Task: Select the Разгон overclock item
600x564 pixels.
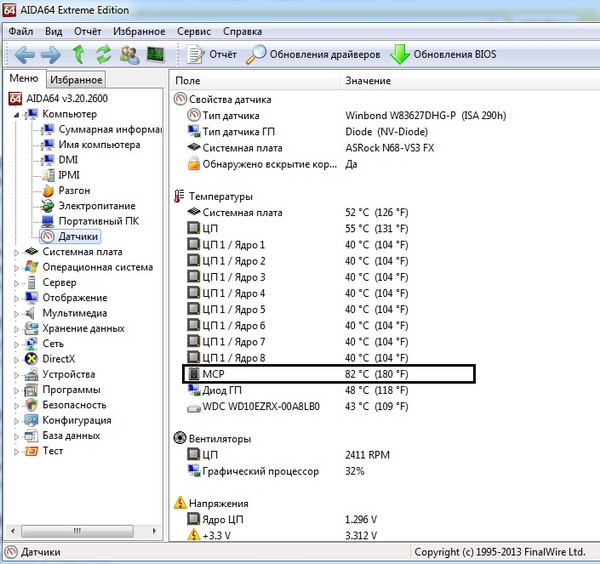Action: point(74,191)
